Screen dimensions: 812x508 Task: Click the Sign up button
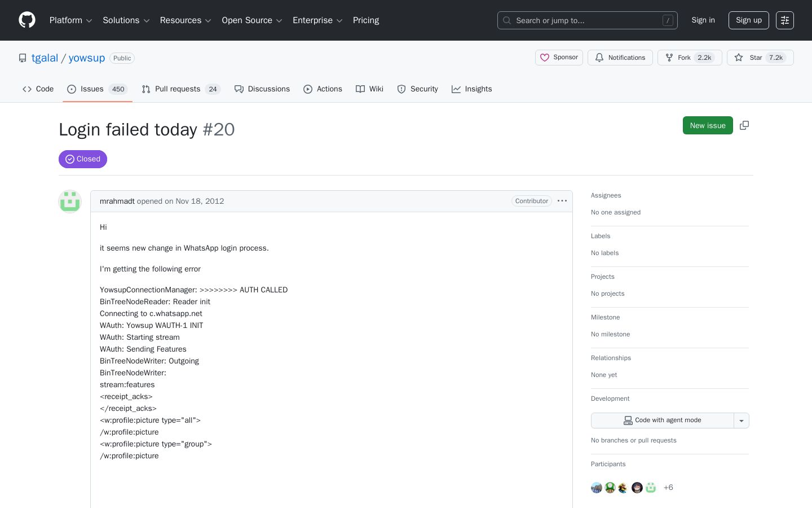coord(749,20)
